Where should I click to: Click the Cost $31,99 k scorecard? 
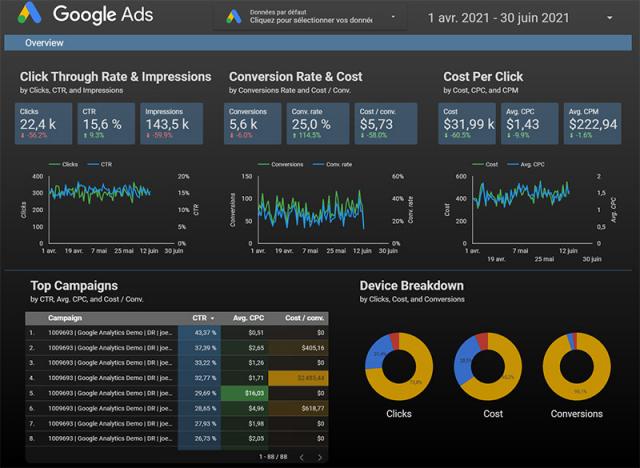467,123
